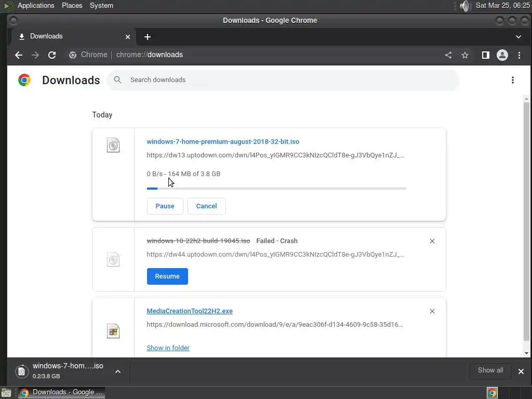The height and width of the screenshot is (399, 532).
Task: Share this page via share icon
Action: (448, 55)
